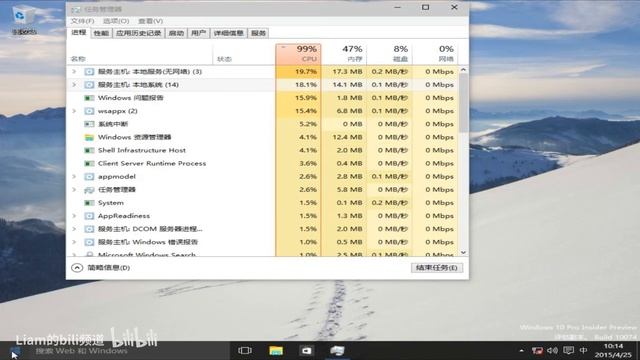Expand 服务主机: 本地系统 (14) group
The image size is (640, 360).
74,84
